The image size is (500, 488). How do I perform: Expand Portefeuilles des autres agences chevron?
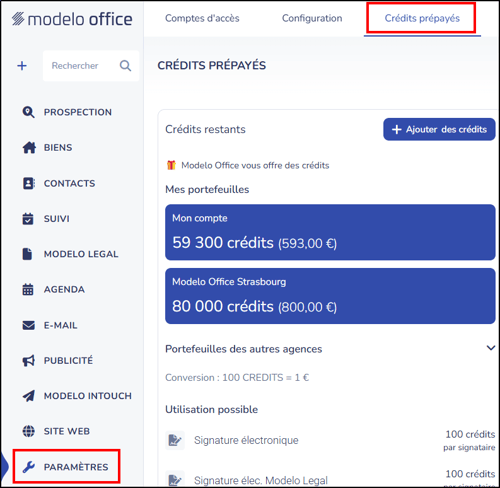click(x=491, y=348)
